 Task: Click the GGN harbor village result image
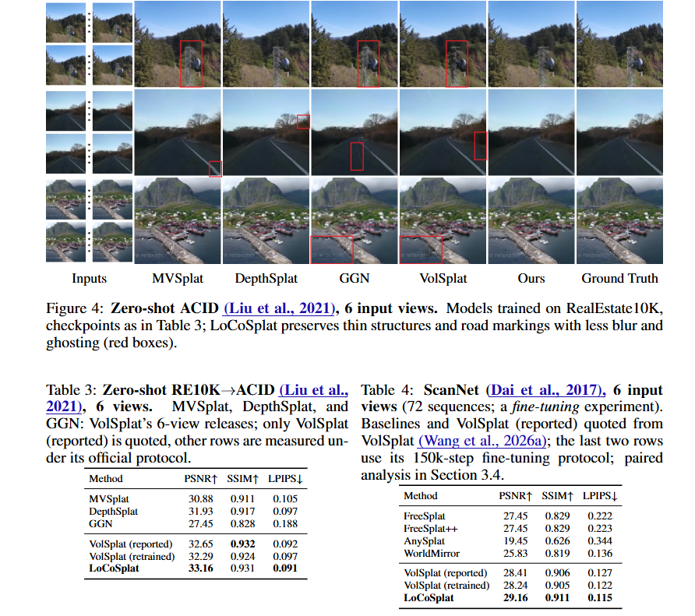355,220
